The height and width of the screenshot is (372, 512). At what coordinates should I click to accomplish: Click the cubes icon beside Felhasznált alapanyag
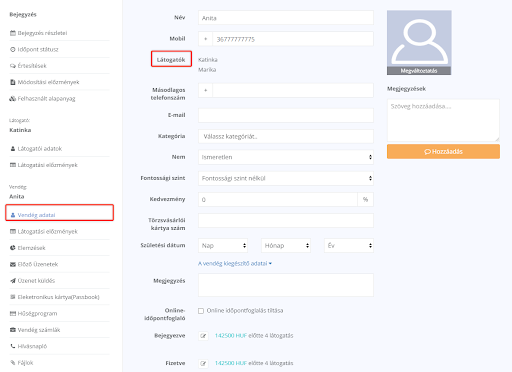coord(13,98)
